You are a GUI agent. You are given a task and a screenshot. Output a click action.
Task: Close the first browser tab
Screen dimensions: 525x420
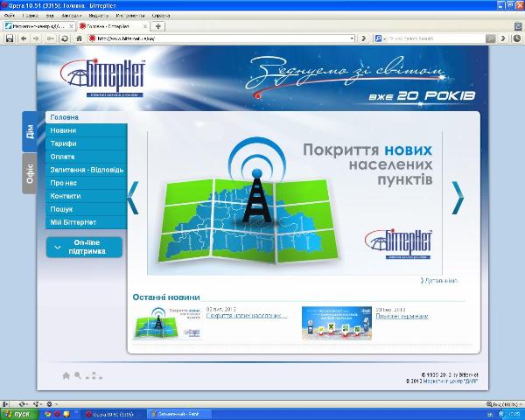(71, 26)
